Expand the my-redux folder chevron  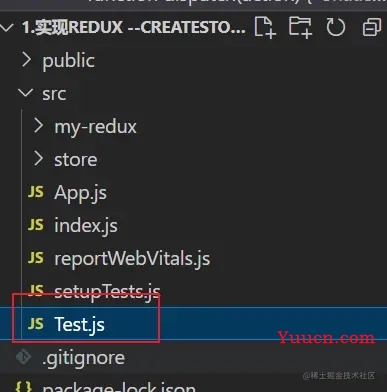[39, 126]
